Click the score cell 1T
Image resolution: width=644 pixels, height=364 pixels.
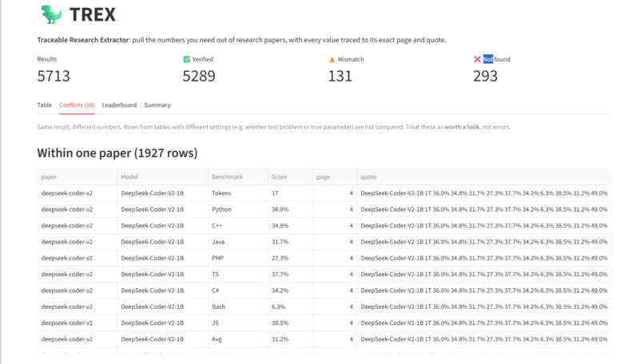tap(290, 193)
